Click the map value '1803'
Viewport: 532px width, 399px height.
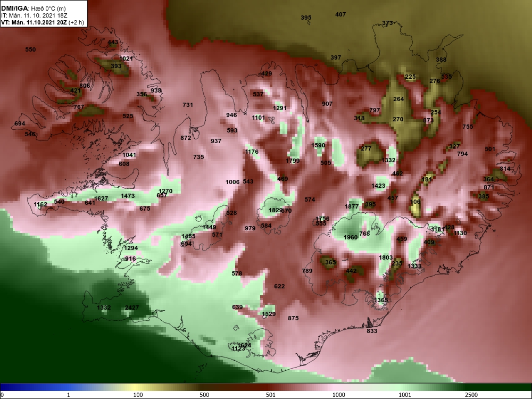pos(386,257)
